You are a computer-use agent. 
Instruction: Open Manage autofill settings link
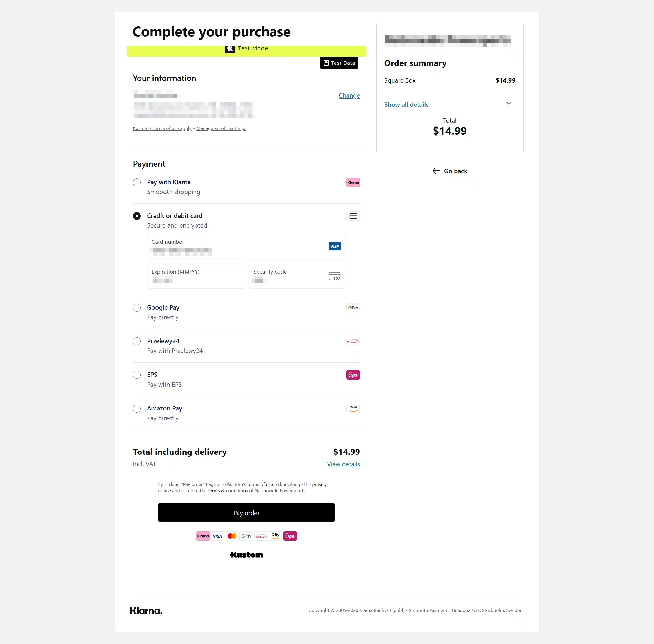coord(221,128)
